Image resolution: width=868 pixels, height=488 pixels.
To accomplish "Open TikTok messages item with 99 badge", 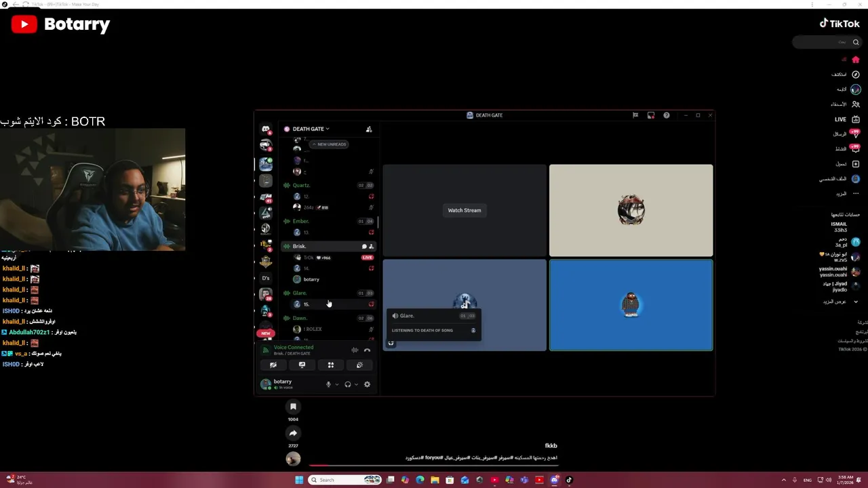I will click(x=847, y=134).
